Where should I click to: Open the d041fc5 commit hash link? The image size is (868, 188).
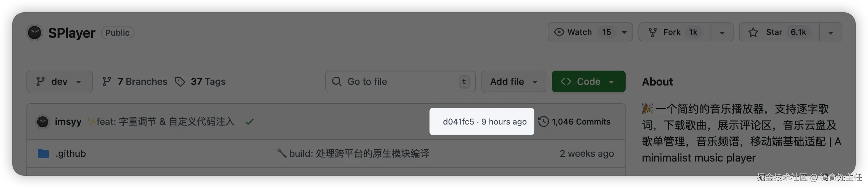(458, 122)
